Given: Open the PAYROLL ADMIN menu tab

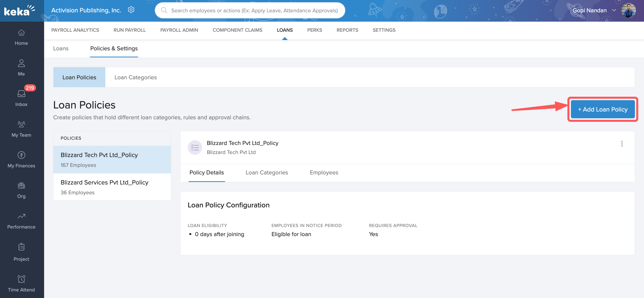Looking at the screenshot, I should pyautogui.click(x=179, y=30).
